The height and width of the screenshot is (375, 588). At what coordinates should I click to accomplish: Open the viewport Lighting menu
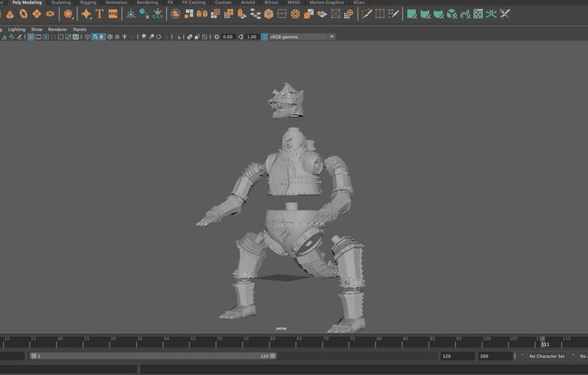(x=16, y=29)
